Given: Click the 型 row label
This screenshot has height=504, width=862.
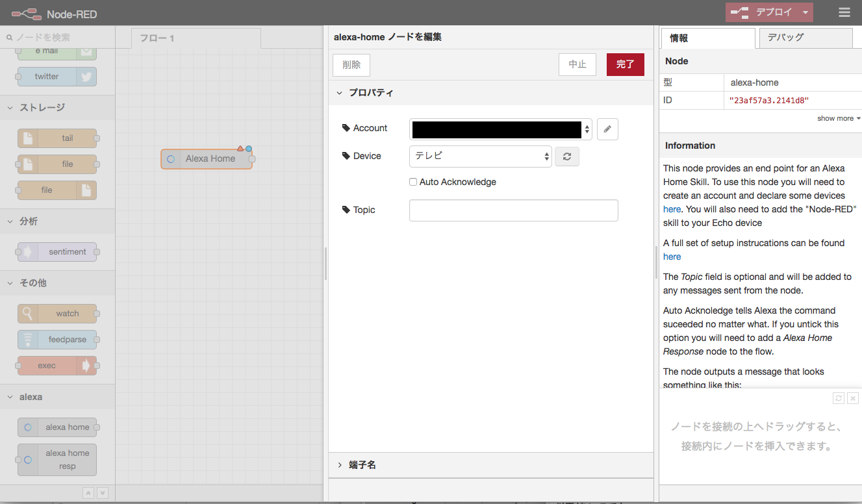Looking at the screenshot, I should [x=668, y=82].
